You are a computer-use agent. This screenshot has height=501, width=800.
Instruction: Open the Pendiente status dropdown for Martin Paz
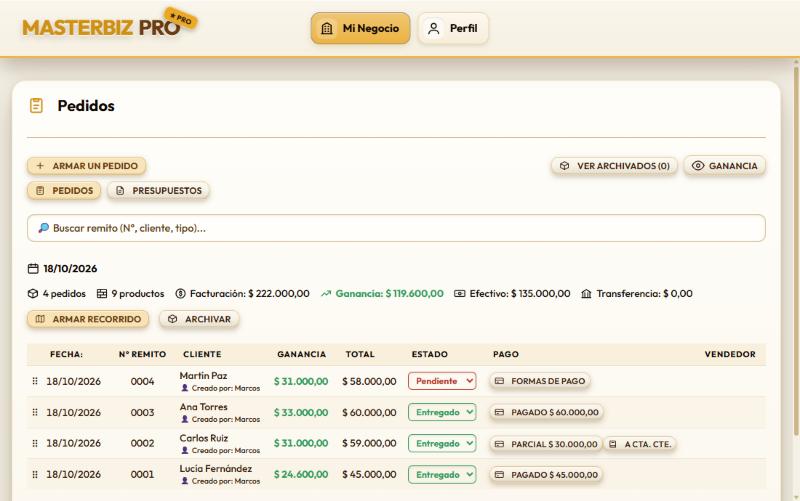click(442, 381)
